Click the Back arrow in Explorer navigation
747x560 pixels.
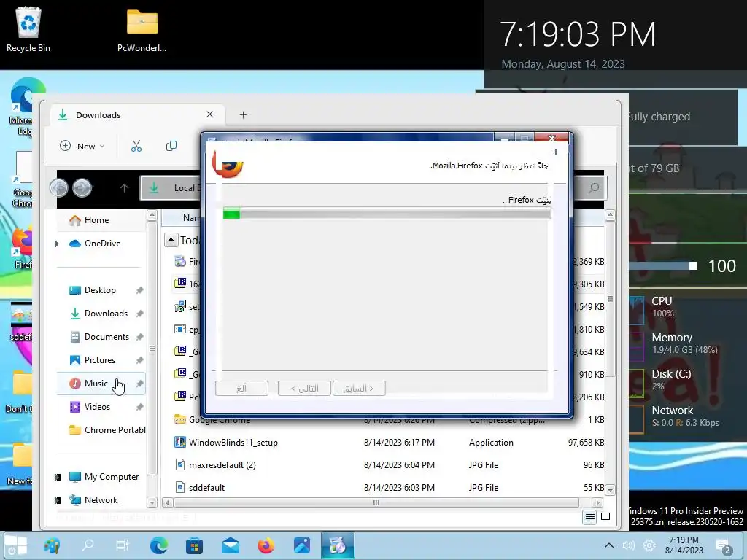coord(59,187)
